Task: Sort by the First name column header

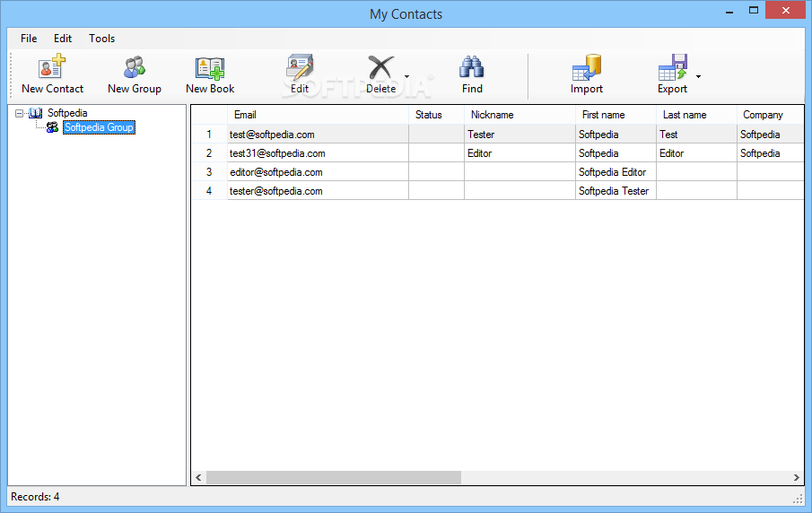Action: click(616, 115)
